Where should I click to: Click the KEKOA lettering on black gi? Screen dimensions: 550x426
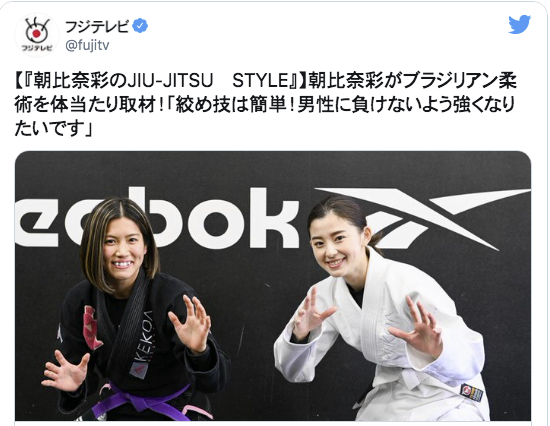(144, 340)
